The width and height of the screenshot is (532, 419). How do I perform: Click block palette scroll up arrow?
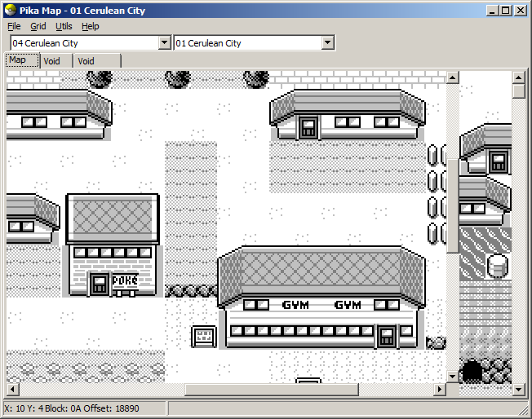(x=518, y=77)
